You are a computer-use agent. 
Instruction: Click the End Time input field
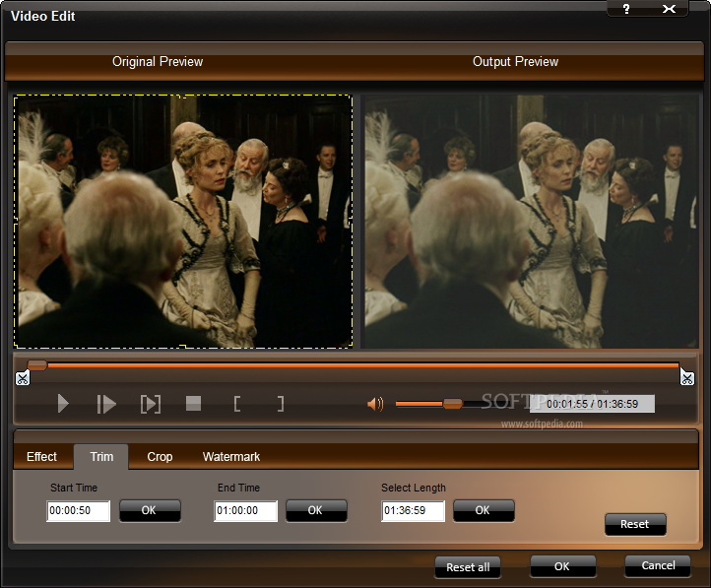click(245, 511)
